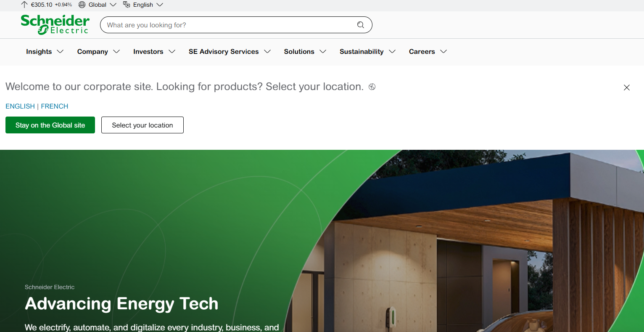Click the welcome to corporate site message
The width and height of the screenshot is (644, 332).
click(x=185, y=87)
